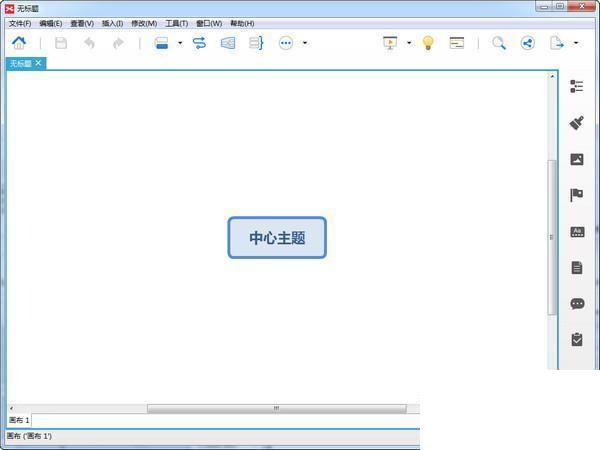Screen dimensions: 600x450
Task: Open the 工具(T) menu
Action: pos(176,24)
